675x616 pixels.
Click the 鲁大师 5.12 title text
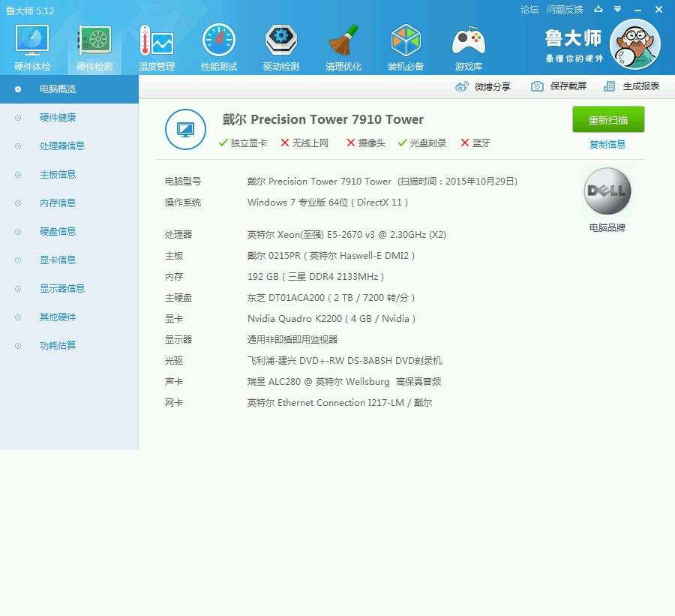pos(30,11)
